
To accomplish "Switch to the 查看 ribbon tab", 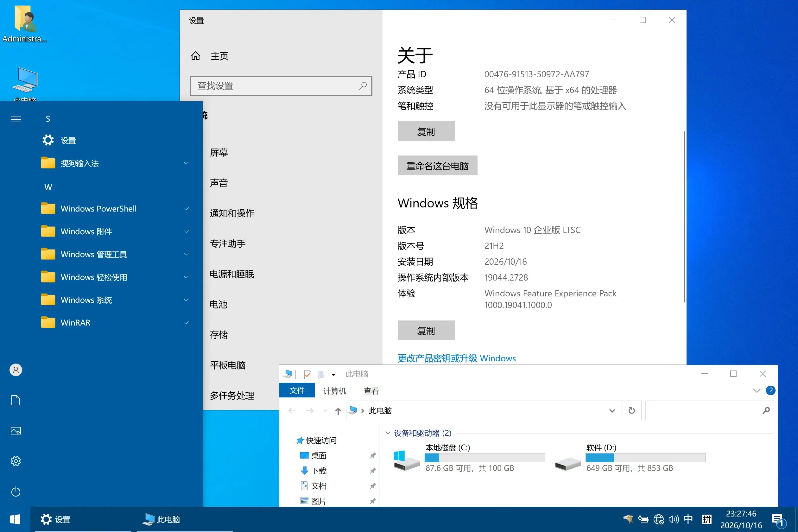I will click(x=371, y=391).
